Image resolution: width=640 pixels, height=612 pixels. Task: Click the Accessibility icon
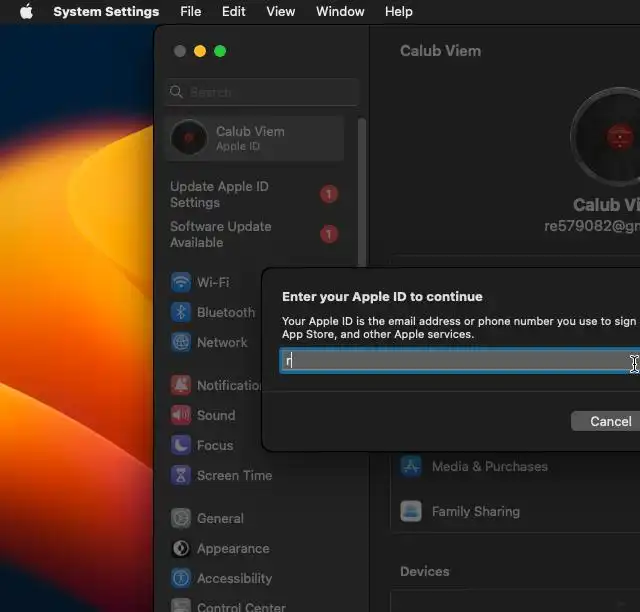[x=181, y=578]
